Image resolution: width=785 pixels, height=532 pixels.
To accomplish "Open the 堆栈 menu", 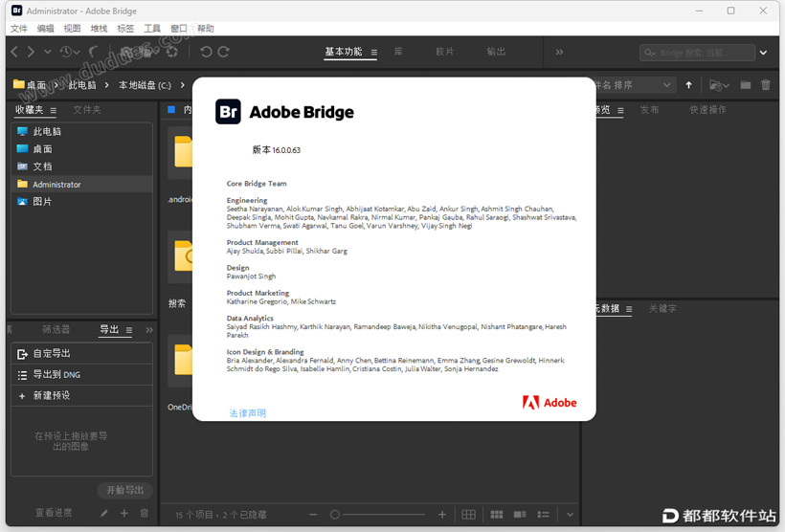I will 99,29.
